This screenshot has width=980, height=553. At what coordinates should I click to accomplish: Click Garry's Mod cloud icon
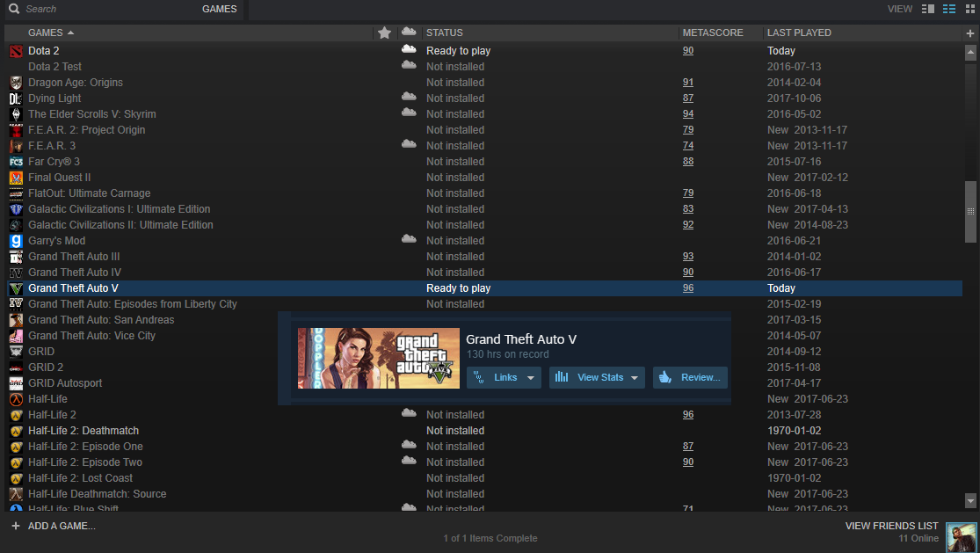[x=409, y=239]
